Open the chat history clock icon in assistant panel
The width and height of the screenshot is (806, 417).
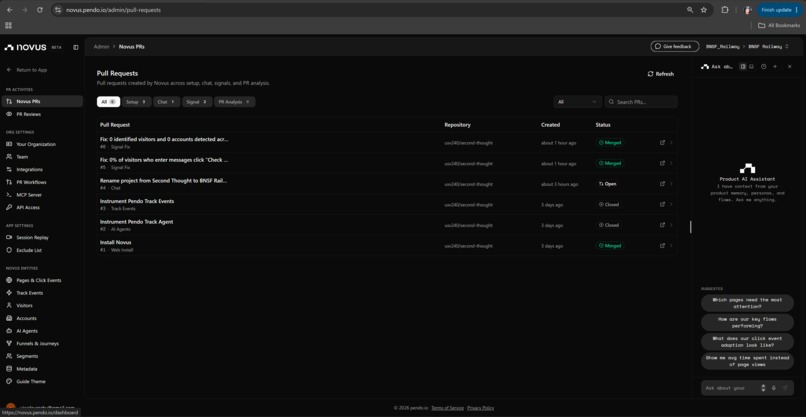tap(763, 66)
